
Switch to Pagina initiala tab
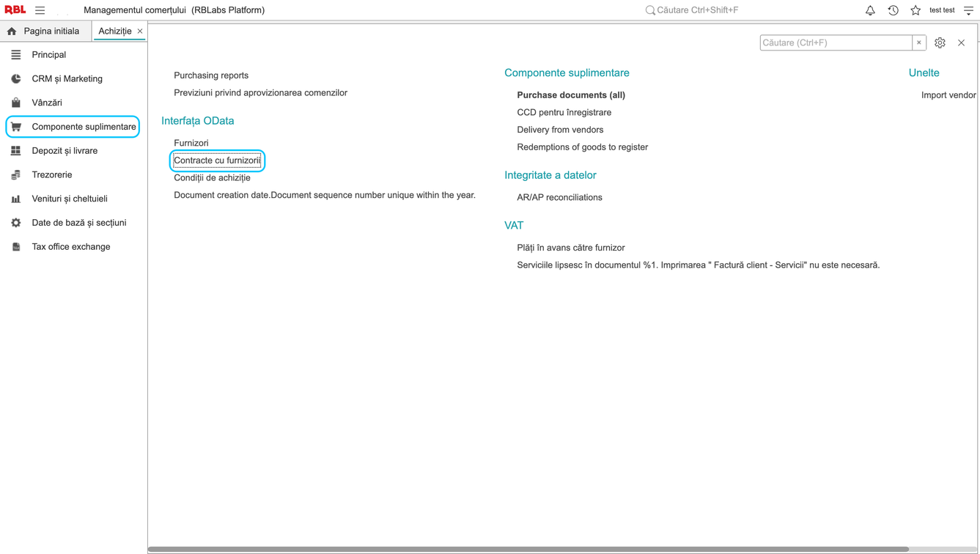point(45,31)
